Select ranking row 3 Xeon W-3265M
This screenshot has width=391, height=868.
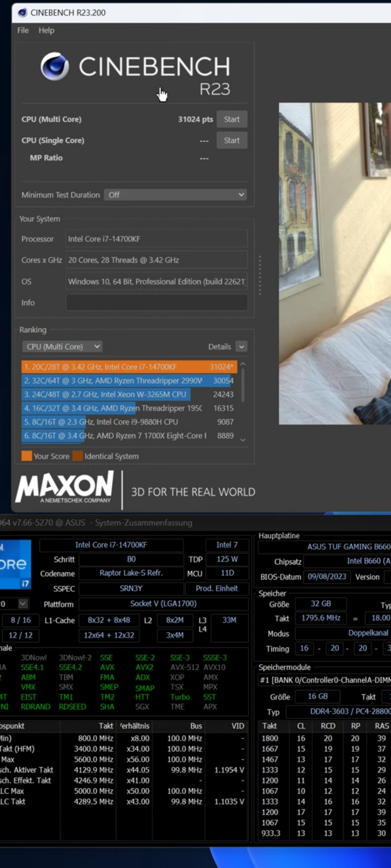tap(129, 394)
